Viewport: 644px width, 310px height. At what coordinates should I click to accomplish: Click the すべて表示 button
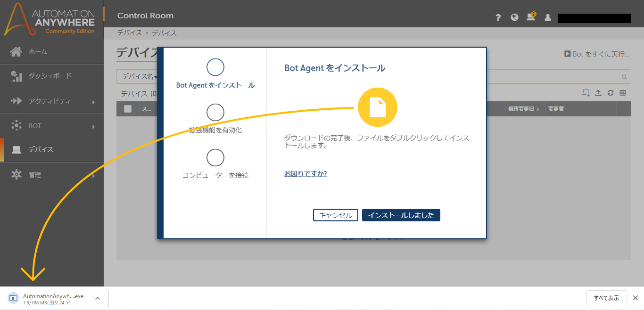(x=607, y=298)
